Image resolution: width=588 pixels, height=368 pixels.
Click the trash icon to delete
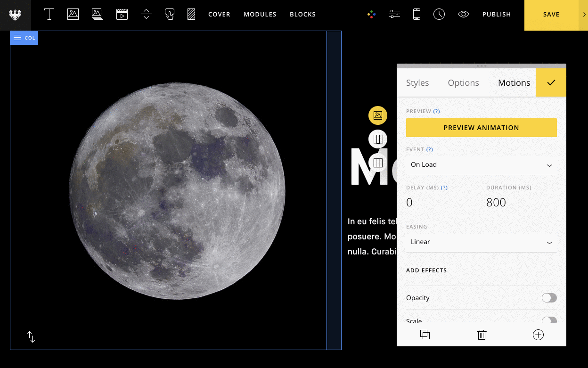click(x=482, y=335)
